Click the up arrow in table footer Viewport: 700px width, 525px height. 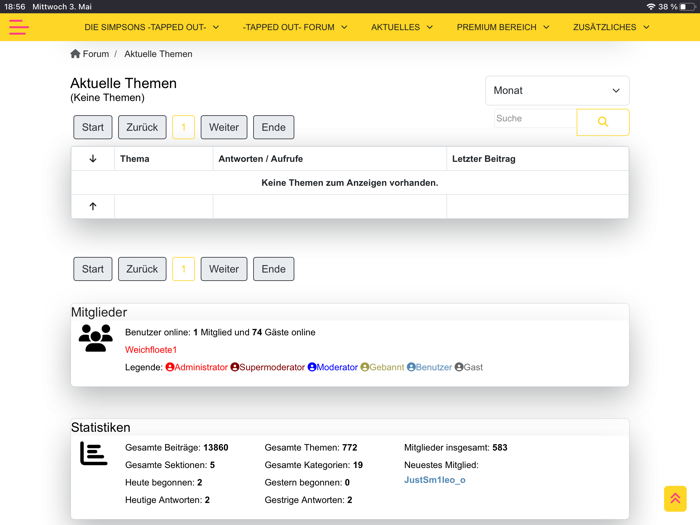pos(93,206)
